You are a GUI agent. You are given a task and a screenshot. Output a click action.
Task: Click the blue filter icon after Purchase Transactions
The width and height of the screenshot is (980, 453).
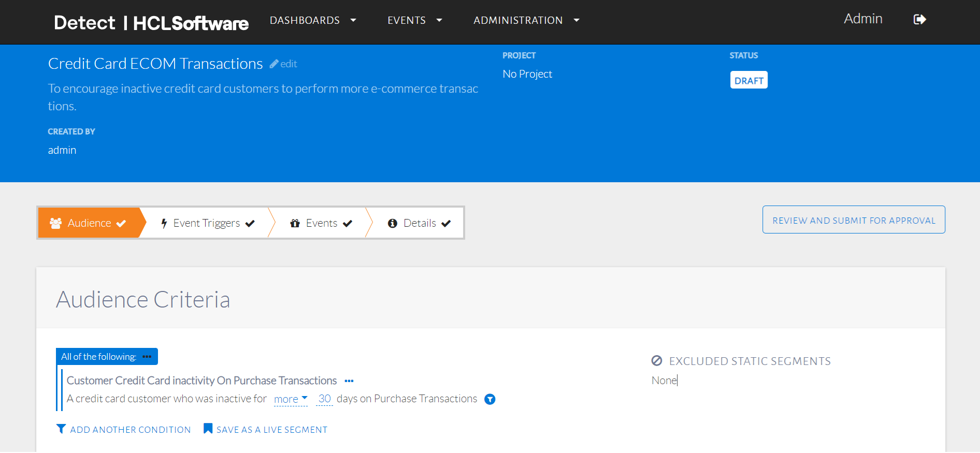point(489,399)
